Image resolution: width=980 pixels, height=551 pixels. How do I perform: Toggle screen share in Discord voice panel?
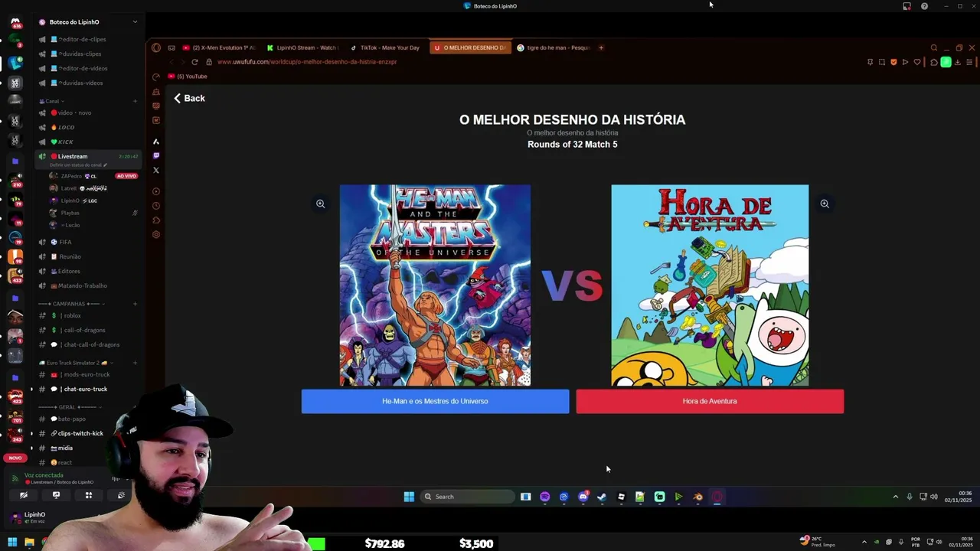[56, 495]
